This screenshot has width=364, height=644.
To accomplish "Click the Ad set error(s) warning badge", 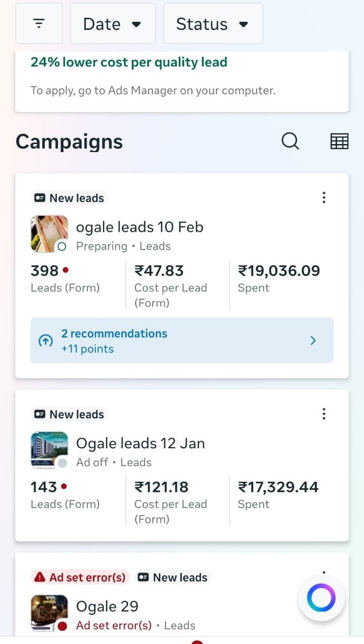I will click(81, 577).
